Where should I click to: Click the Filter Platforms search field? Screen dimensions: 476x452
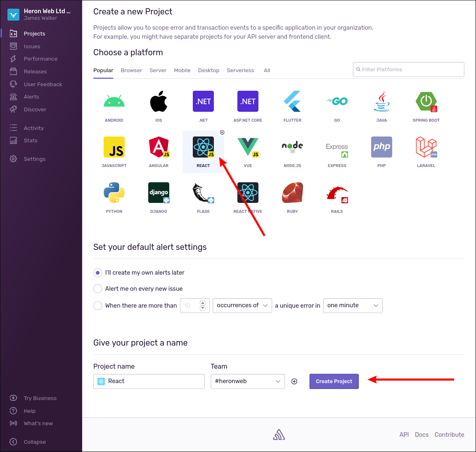[408, 69]
